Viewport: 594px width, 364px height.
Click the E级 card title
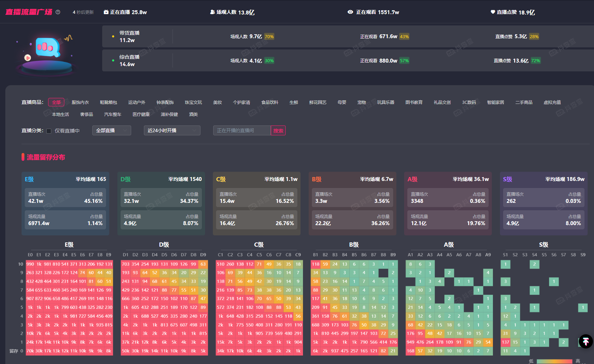pos(29,179)
